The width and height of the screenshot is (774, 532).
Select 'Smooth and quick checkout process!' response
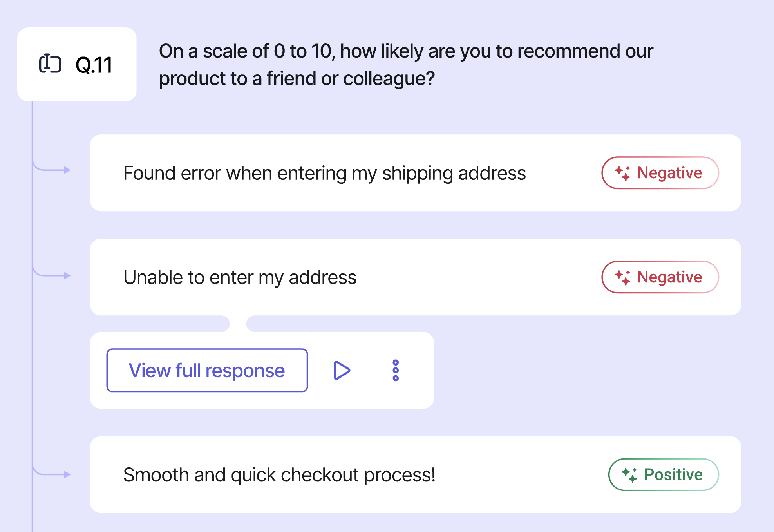pos(415,474)
